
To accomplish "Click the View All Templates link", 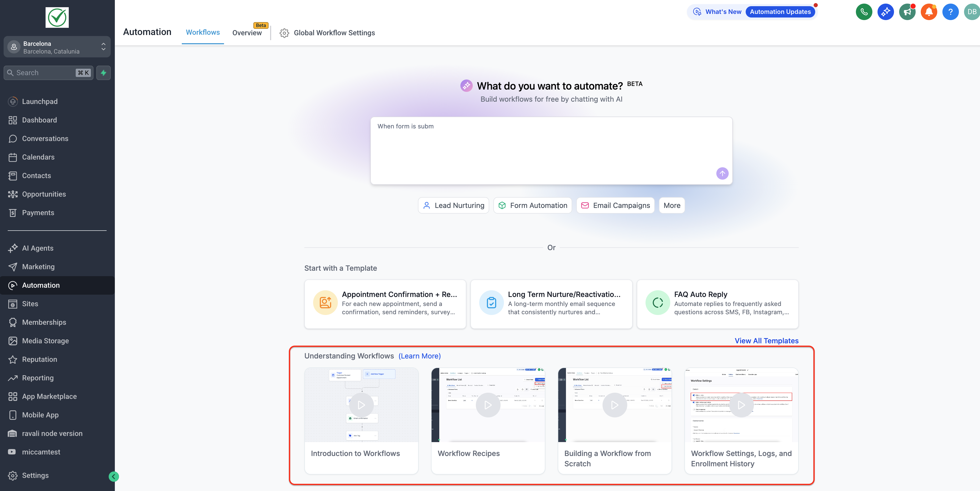I will tap(766, 341).
